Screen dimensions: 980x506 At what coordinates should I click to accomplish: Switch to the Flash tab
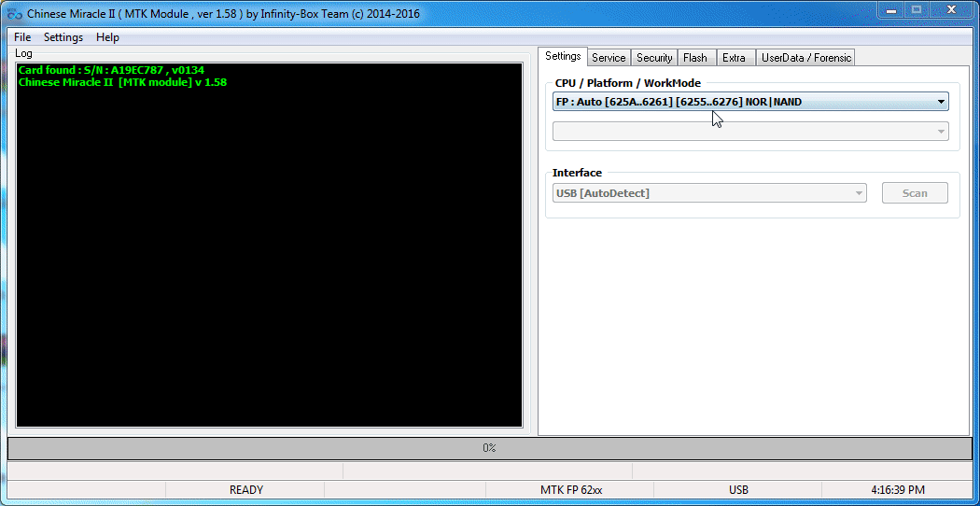[x=695, y=58]
